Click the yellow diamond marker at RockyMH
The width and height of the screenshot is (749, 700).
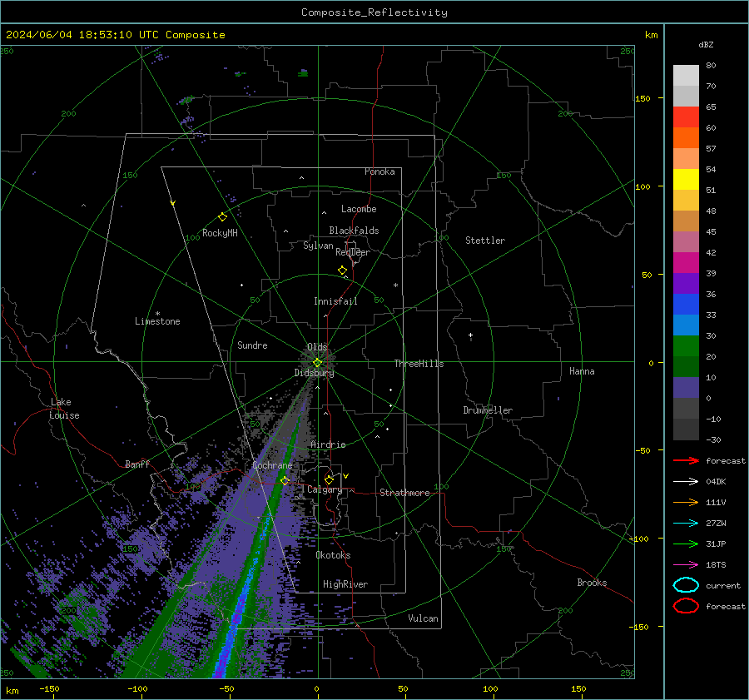click(x=222, y=217)
